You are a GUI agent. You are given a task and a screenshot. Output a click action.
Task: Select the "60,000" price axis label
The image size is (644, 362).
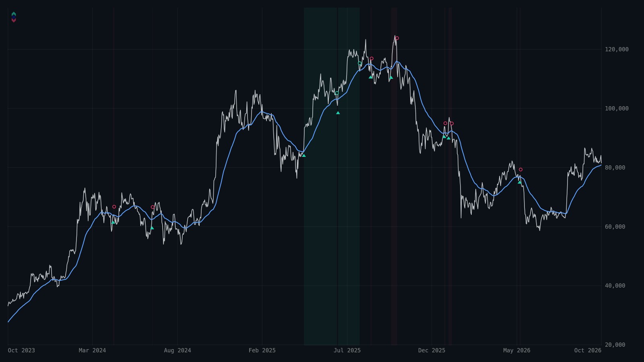(615, 227)
